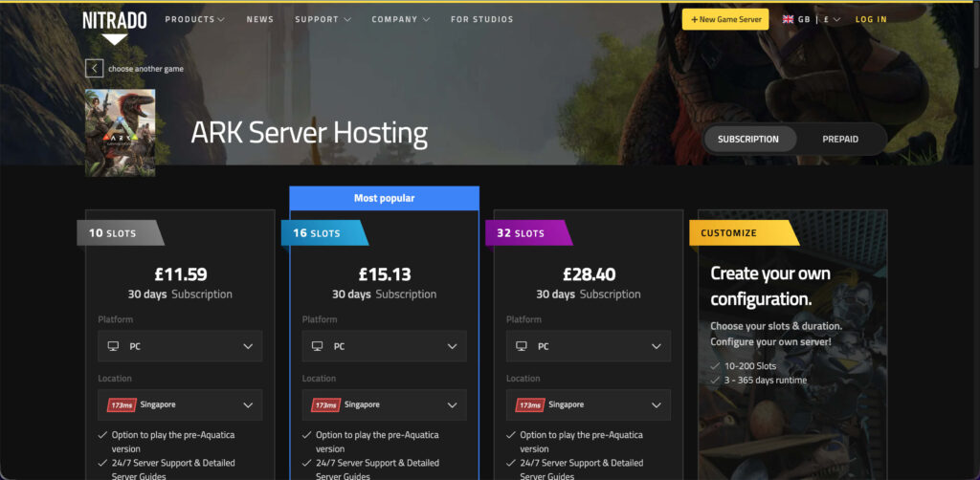Click the Create your own configuration heading
980x480 pixels.
click(x=770, y=286)
